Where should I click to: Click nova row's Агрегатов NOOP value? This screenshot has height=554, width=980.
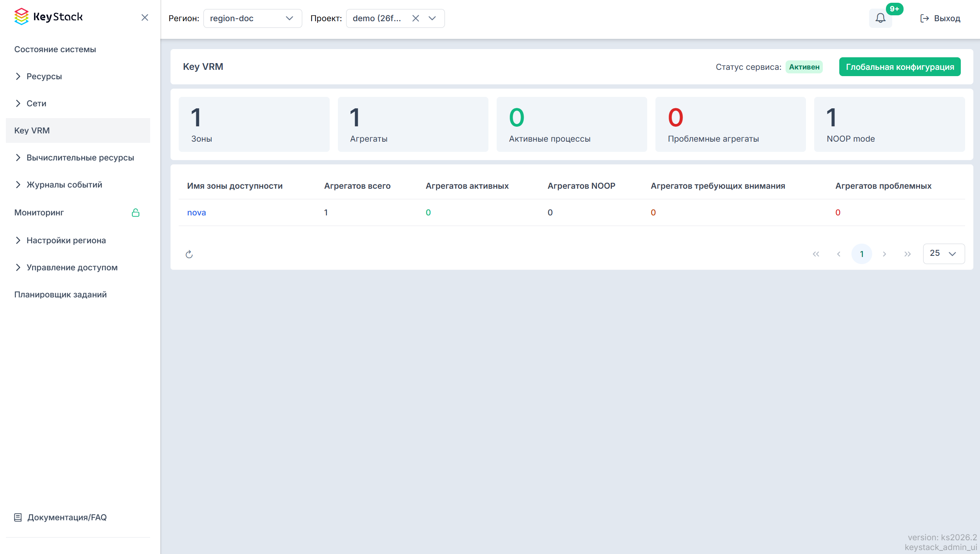point(550,213)
